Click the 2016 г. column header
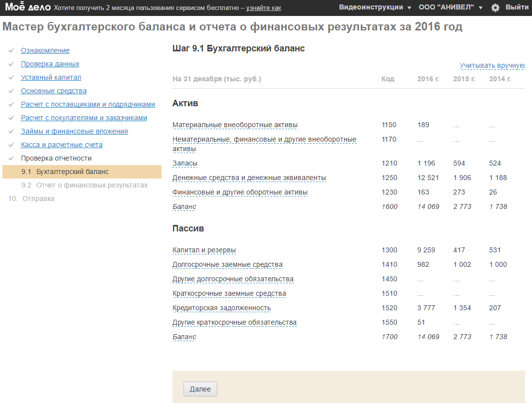The height and width of the screenshot is (403, 532). [428, 79]
